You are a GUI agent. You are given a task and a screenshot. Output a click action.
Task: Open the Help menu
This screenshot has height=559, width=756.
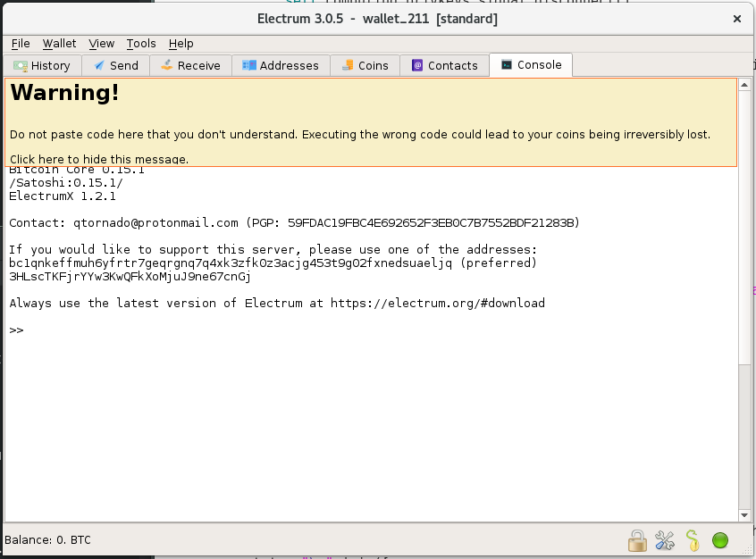point(181,44)
